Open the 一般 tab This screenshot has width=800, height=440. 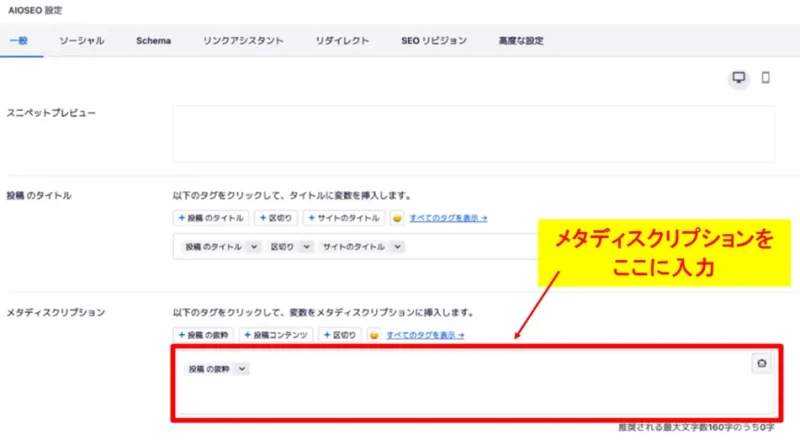pyautogui.click(x=19, y=41)
